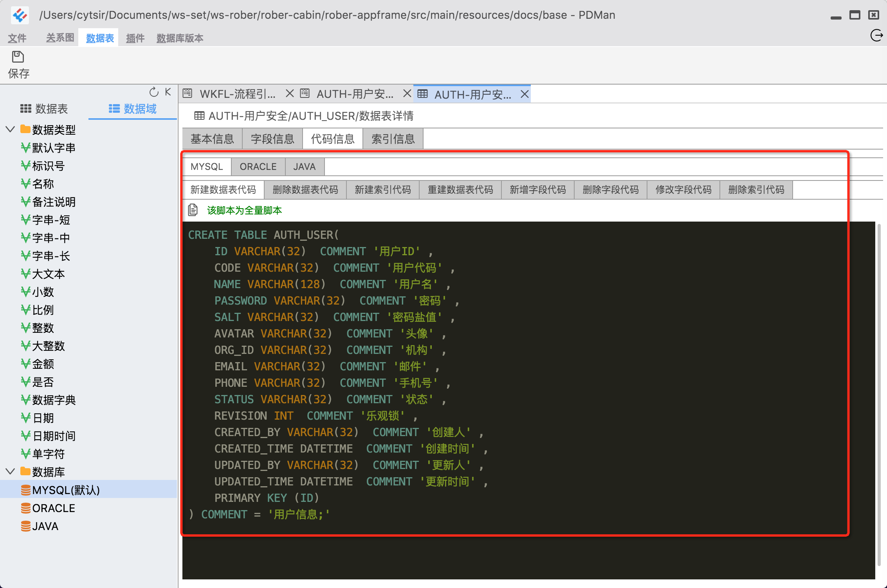887x588 pixels.
Task: Close the WKFL-流程引 tab
Action: pyautogui.click(x=290, y=94)
